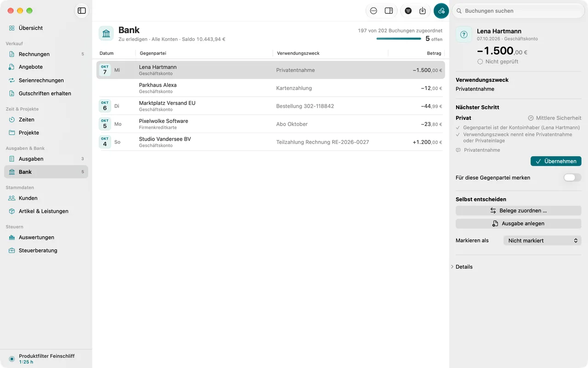Click the Übernehmen button
The height and width of the screenshot is (368, 588).
click(x=556, y=161)
